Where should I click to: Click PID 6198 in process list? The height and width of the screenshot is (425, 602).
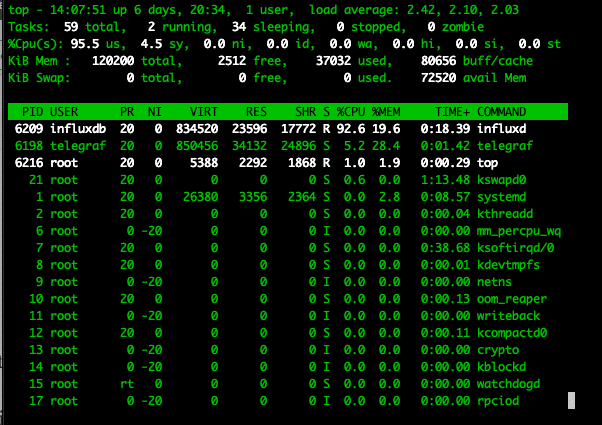29,146
